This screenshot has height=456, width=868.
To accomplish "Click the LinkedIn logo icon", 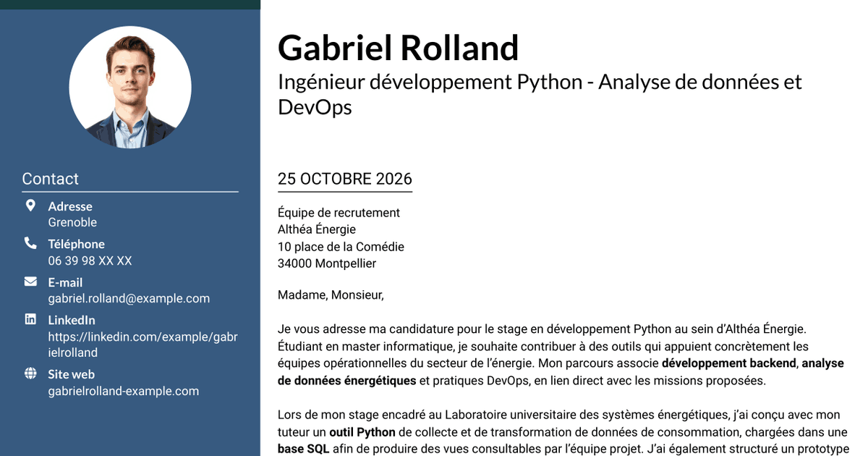I will 30,319.
